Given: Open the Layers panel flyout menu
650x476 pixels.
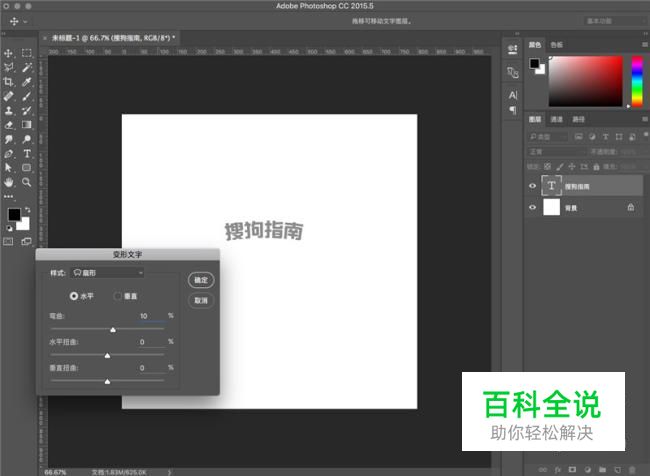Looking at the screenshot, I should [x=645, y=119].
